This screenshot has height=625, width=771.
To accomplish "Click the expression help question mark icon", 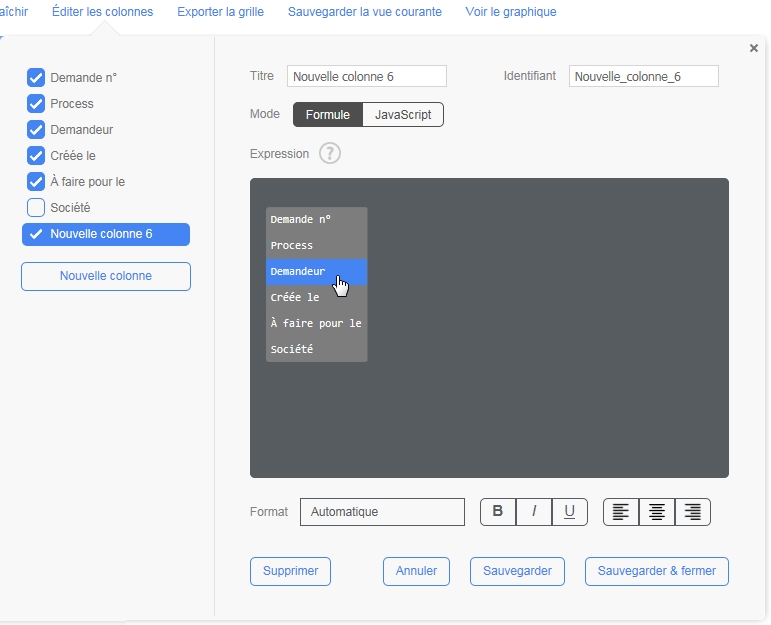I will coord(330,154).
